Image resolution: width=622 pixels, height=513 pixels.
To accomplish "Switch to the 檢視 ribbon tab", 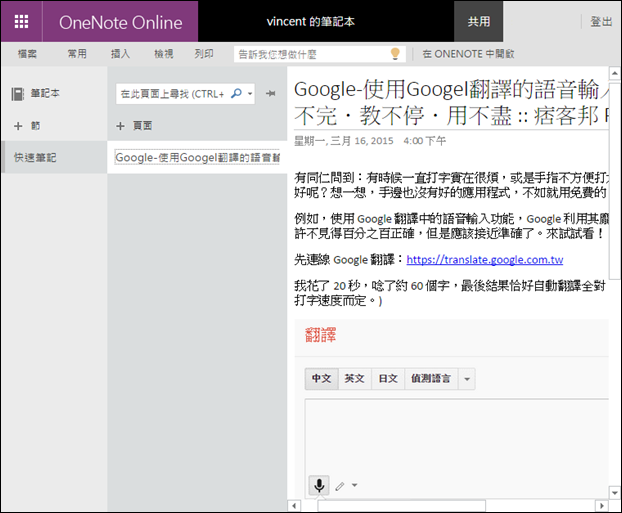I will [x=164, y=54].
